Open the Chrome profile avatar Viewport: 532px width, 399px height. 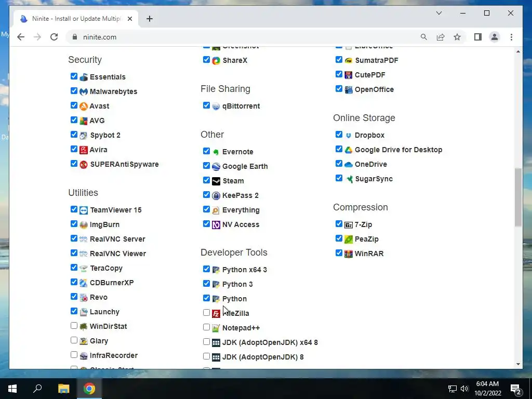(x=495, y=37)
